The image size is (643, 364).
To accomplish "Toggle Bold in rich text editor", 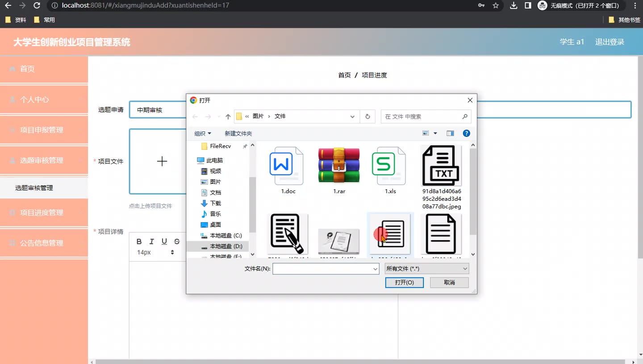I will pyautogui.click(x=139, y=241).
